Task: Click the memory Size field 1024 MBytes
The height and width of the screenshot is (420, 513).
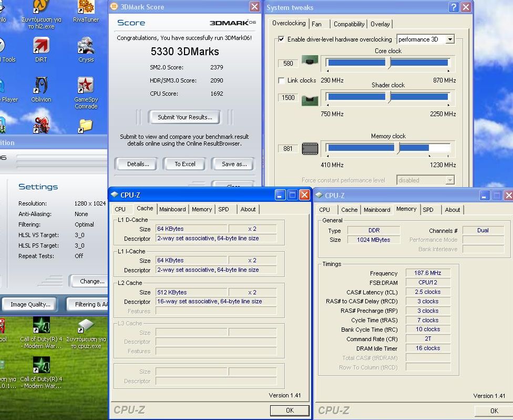Action: point(373,240)
